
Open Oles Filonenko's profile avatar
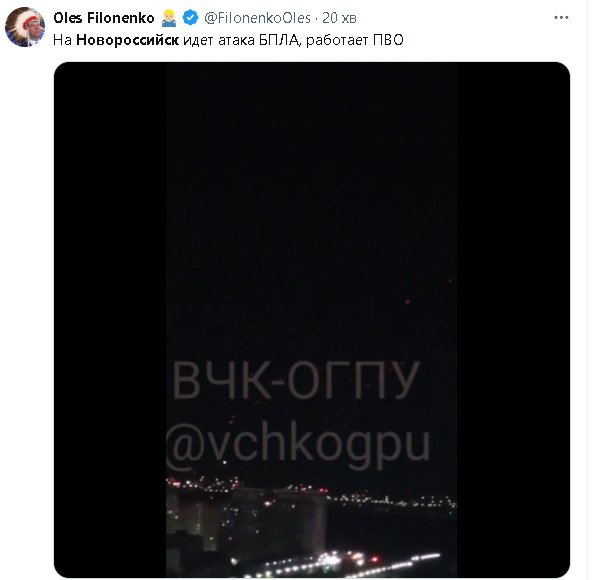click(25, 27)
